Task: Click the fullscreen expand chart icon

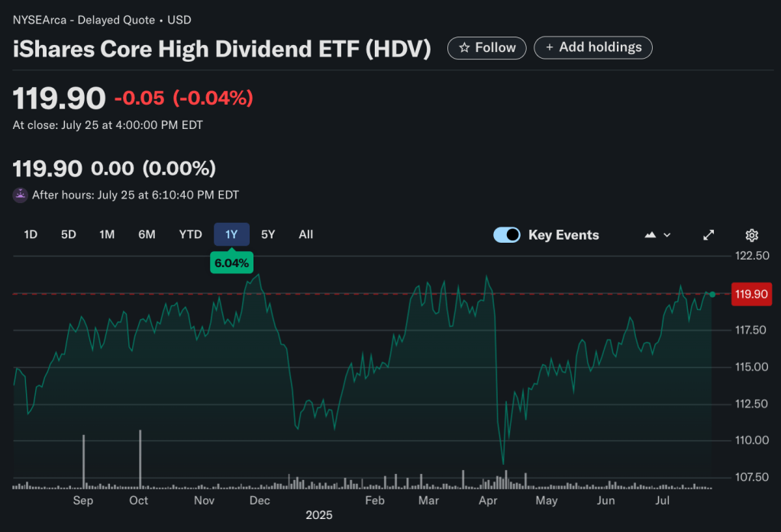Action: point(708,235)
